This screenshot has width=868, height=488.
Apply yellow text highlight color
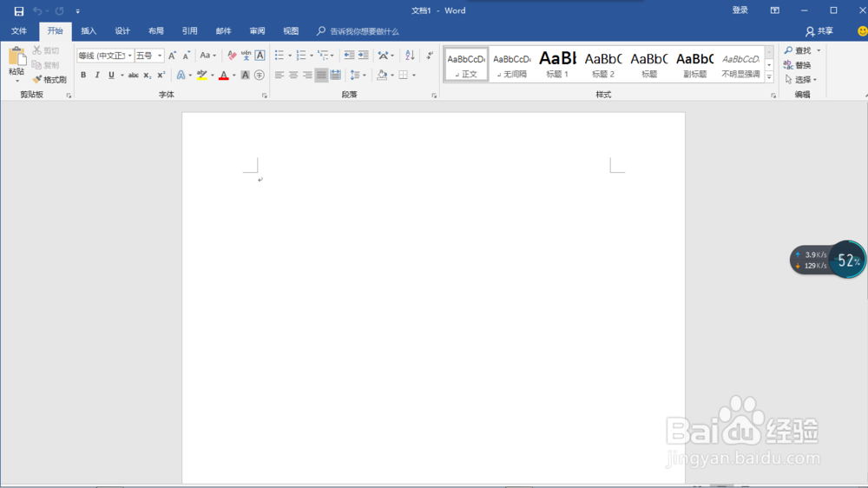(x=202, y=75)
